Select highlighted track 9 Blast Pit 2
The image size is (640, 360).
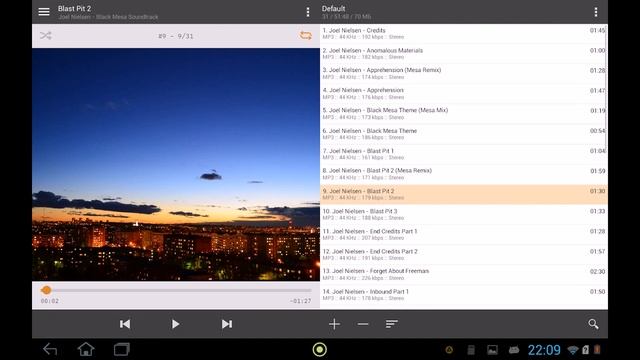click(464, 194)
